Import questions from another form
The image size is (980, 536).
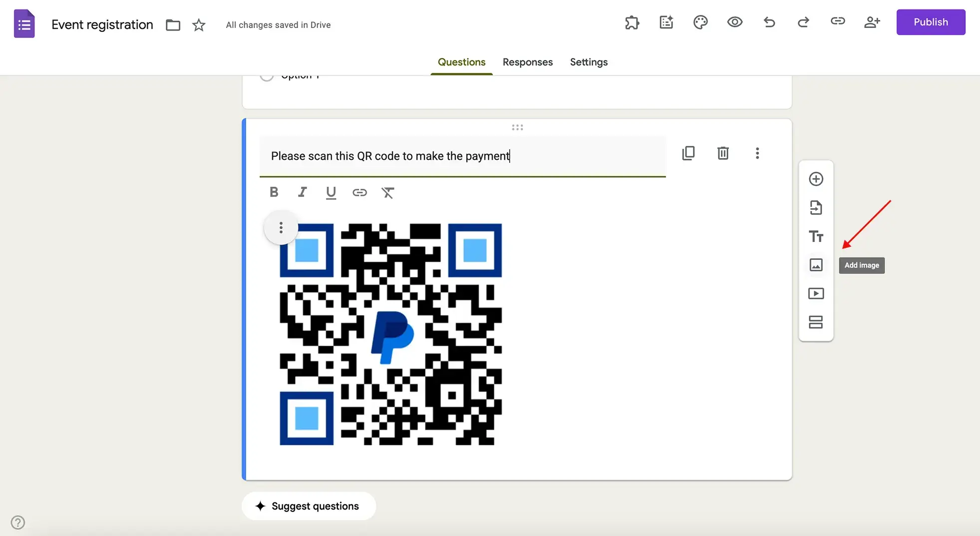(816, 207)
